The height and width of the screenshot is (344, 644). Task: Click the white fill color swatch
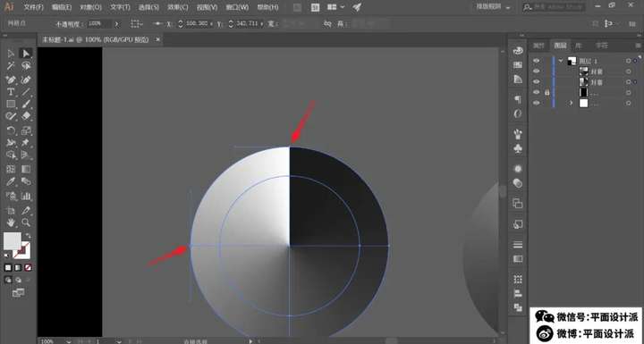pyautogui.click(x=12, y=241)
